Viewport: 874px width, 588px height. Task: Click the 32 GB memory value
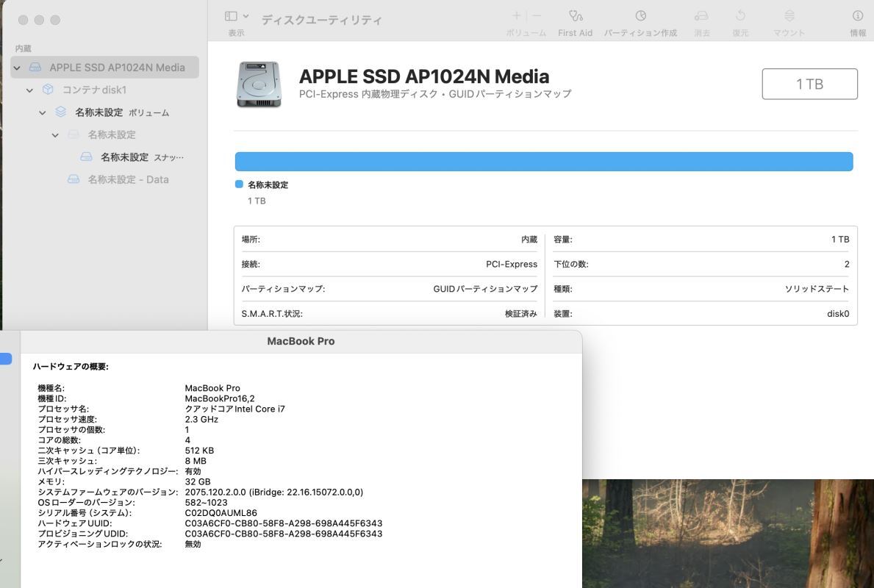tap(197, 481)
